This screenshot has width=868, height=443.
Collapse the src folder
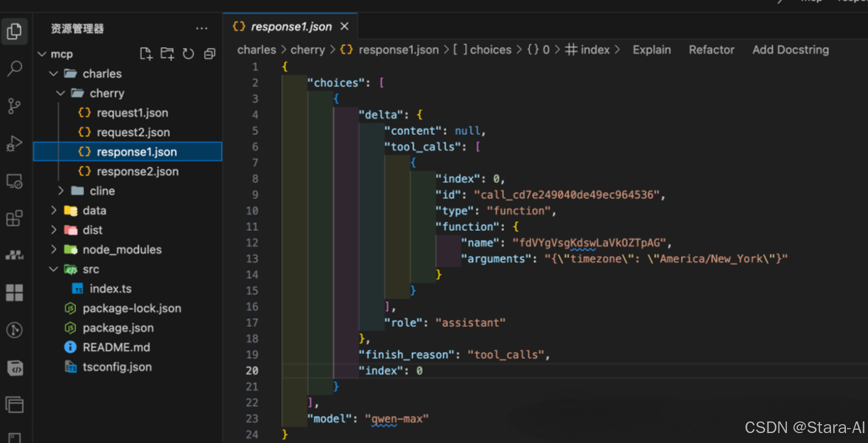(x=54, y=269)
